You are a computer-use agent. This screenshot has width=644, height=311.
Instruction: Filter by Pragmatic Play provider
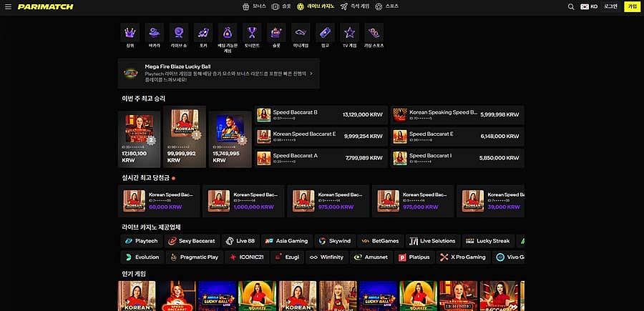[195, 257]
